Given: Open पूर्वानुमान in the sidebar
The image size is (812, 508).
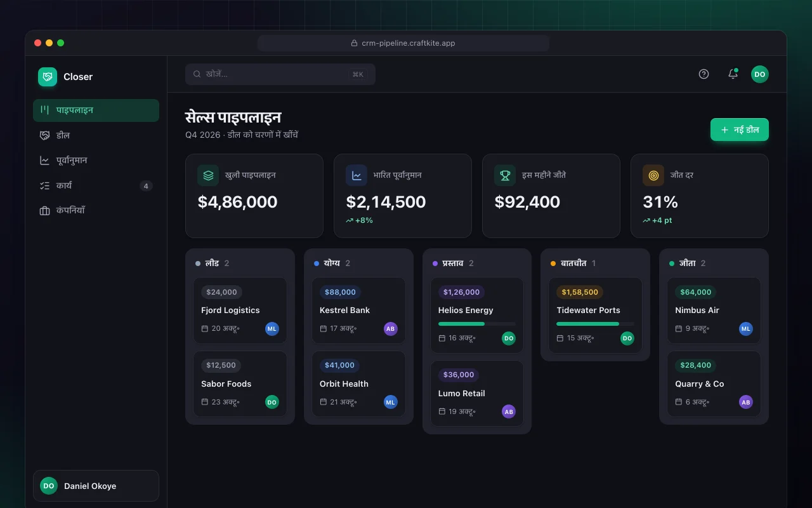Looking at the screenshot, I should tap(96, 161).
